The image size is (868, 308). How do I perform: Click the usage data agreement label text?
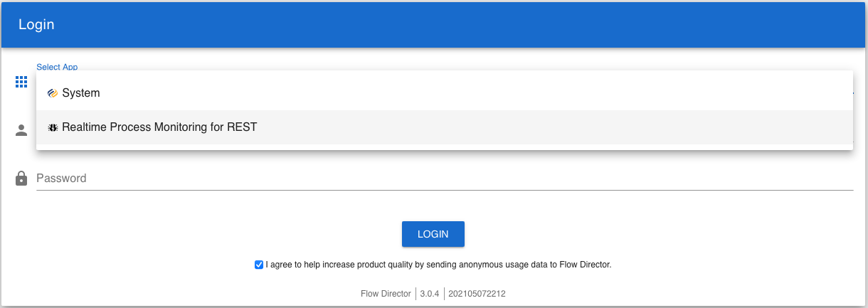[x=438, y=265]
